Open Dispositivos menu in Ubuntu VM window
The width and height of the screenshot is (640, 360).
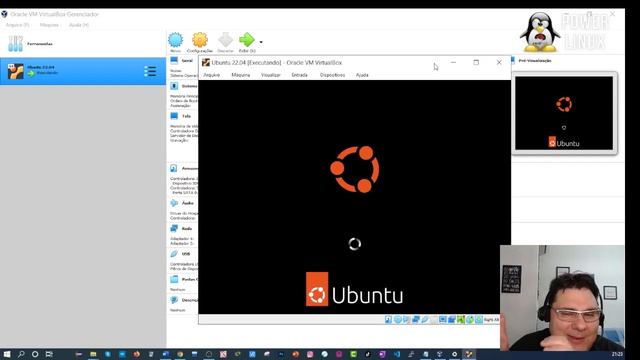tap(332, 75)
